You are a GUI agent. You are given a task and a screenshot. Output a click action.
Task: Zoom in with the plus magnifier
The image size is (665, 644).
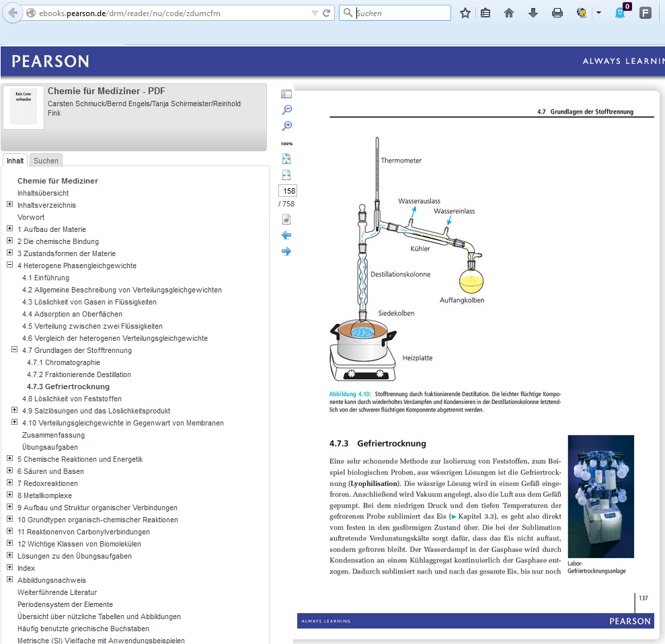[x=286, y=126]
